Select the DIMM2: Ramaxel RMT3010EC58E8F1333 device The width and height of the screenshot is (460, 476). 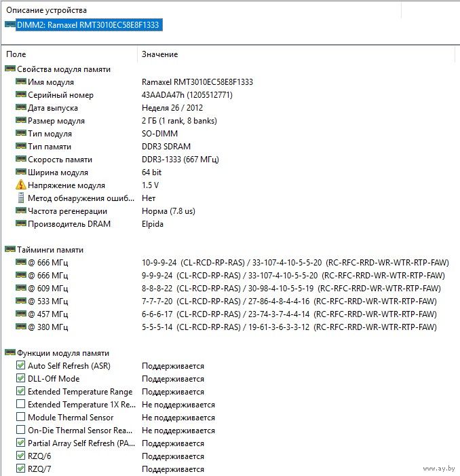(x=90, y=25)
